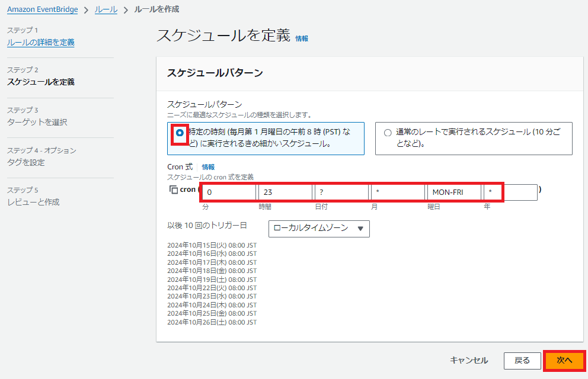Open the 情報 link beside Cron 式
588x379 pixels.
pyautogui.click(x=208, y=167)
